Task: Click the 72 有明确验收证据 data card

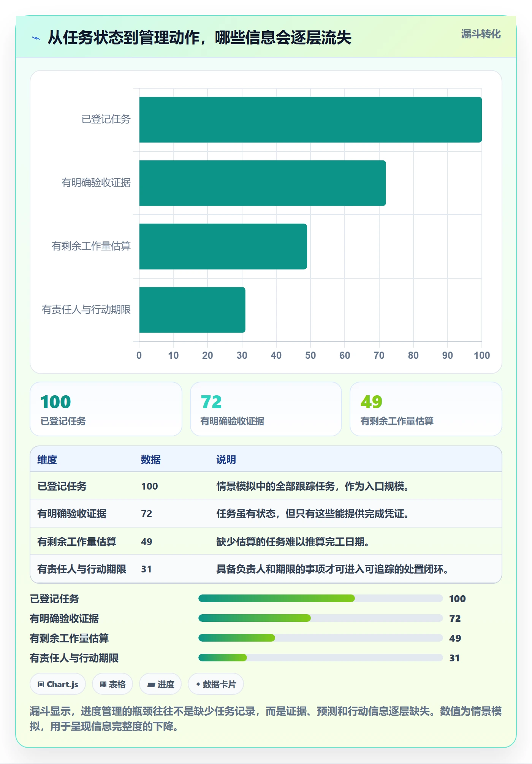Action: 266,409
